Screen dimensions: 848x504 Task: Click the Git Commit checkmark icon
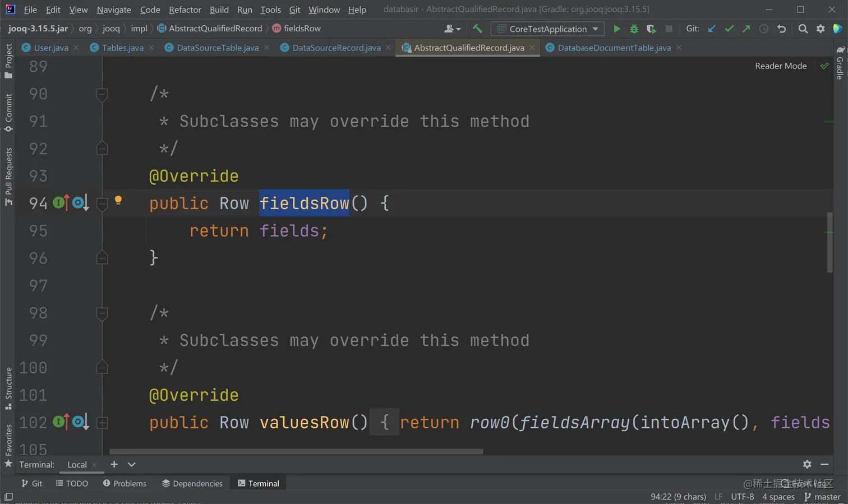[729, 29]
